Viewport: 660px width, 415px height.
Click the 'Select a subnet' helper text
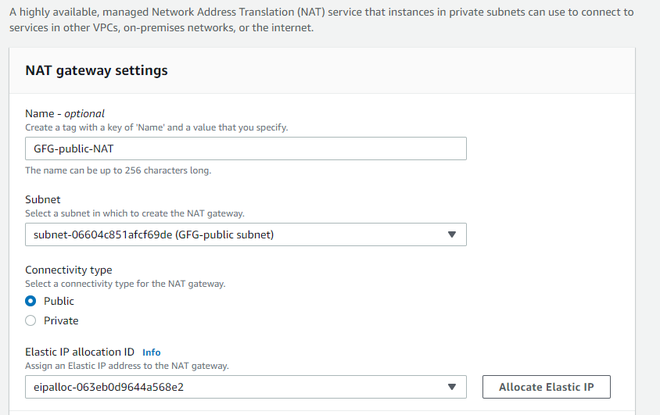pos(134,214)
